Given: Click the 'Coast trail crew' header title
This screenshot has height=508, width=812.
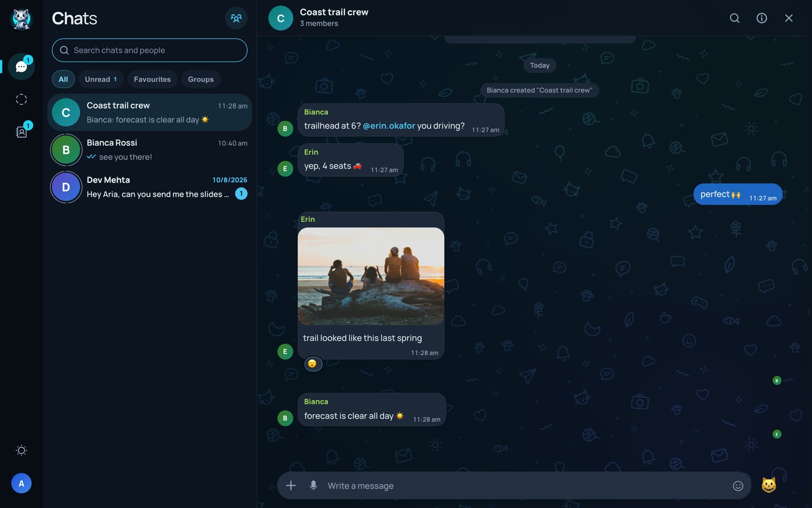Looking at the screenshot, I should coord(334,12).
